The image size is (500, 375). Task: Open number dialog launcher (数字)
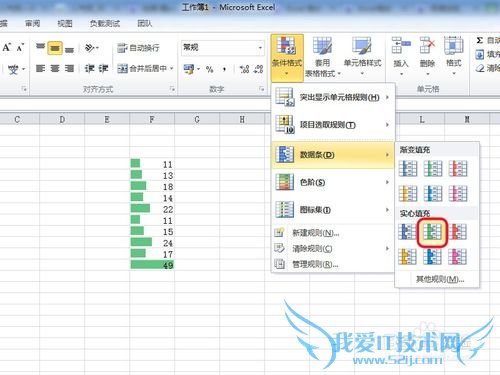pos(262,89)
